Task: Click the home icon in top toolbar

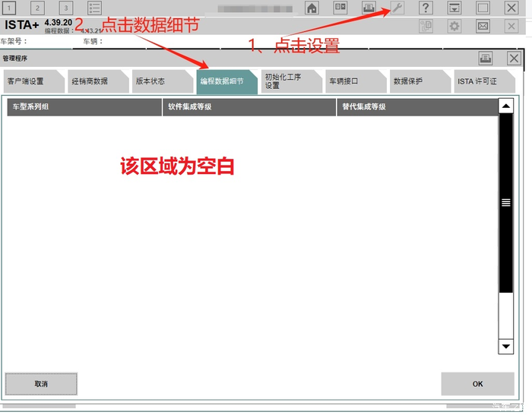Action: (312, 8)
